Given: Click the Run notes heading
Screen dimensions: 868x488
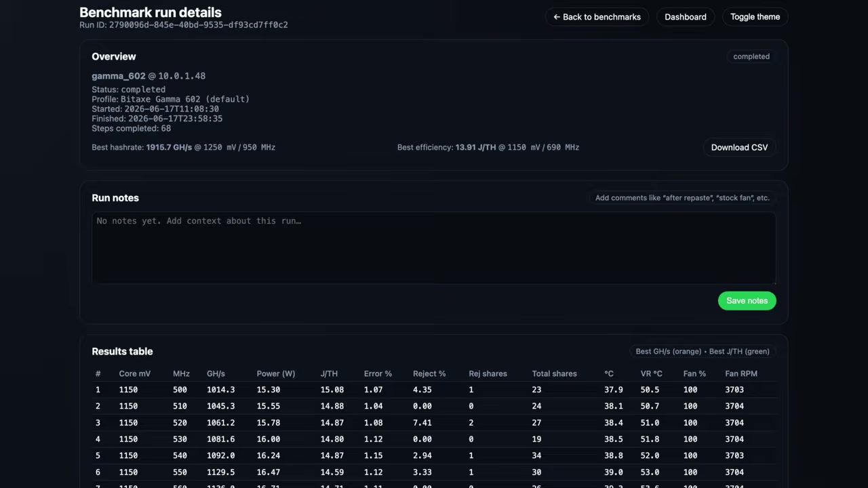Looking at the screenshot, I should pos(115,198).
